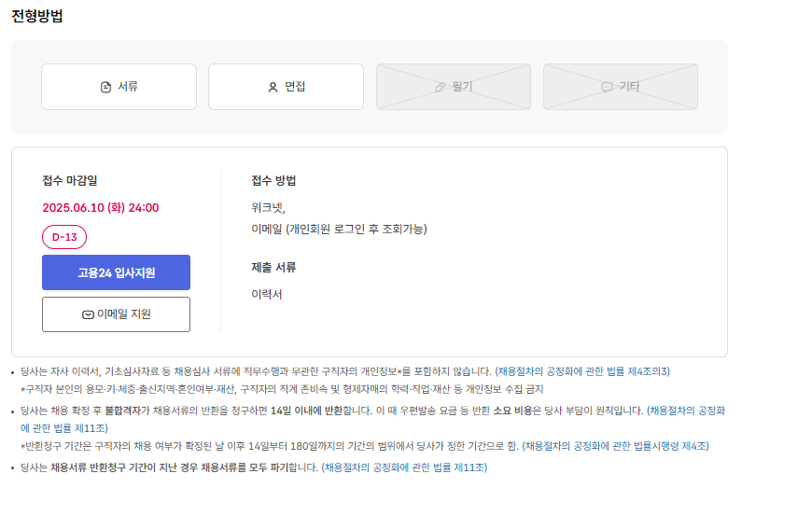Click the pencil icon in the 필기 box
The height and width of the screenshot is (516, 812).
click(441, 87)
